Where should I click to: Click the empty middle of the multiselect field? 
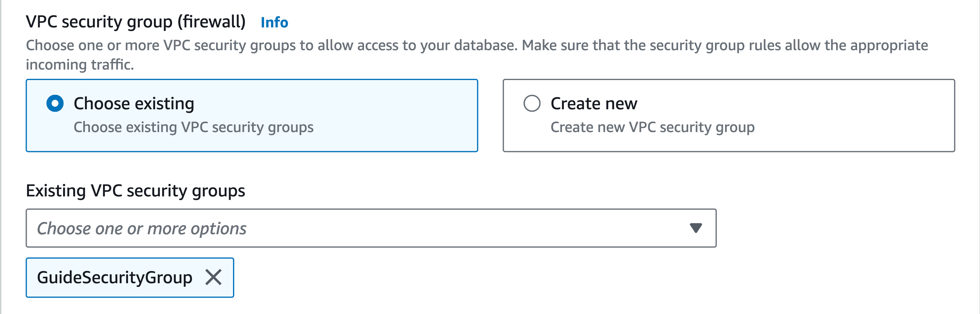click(456, 228)
